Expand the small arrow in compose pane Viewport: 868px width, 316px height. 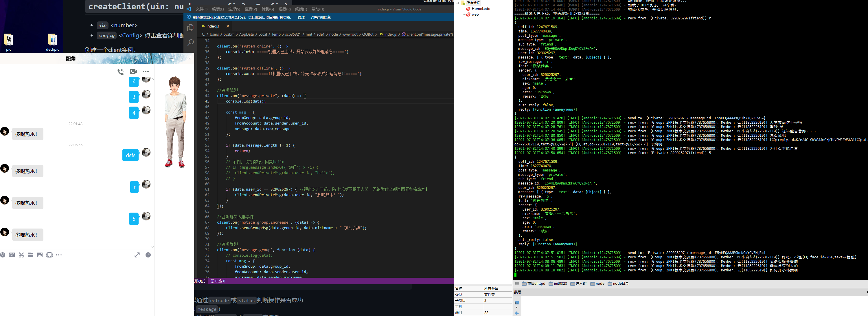coord(517,308)
